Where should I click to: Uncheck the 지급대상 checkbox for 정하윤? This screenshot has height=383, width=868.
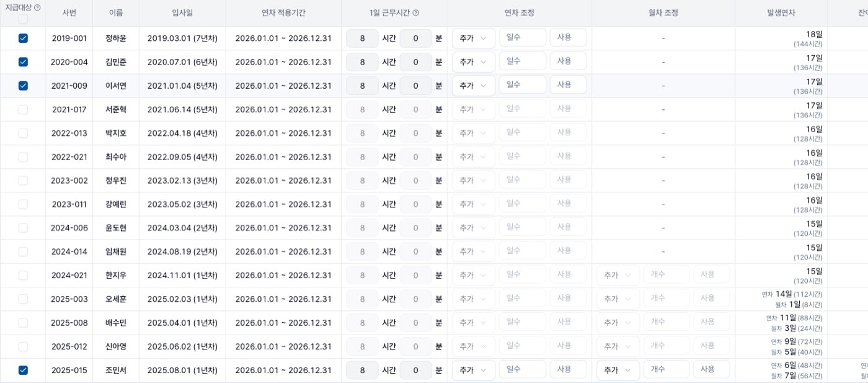(x=23, y=38)
